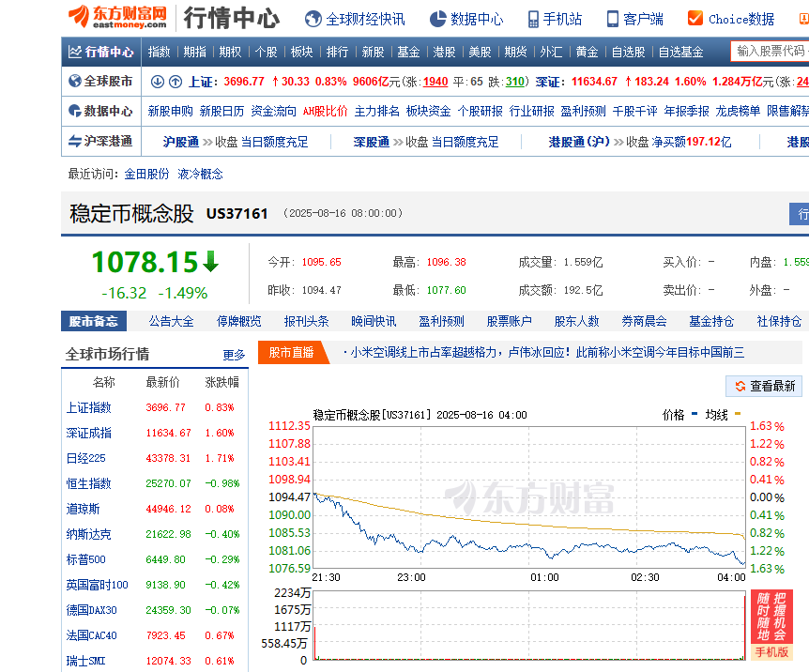809x672 pixels.
Task: Click the 港股通(沪) link
Action: pos(579,142)
